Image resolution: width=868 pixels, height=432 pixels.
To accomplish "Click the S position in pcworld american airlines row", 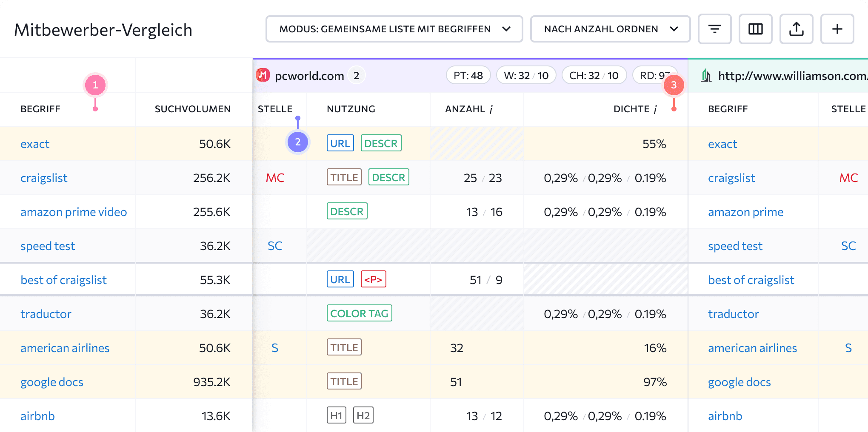I will (x=275, y=348).
